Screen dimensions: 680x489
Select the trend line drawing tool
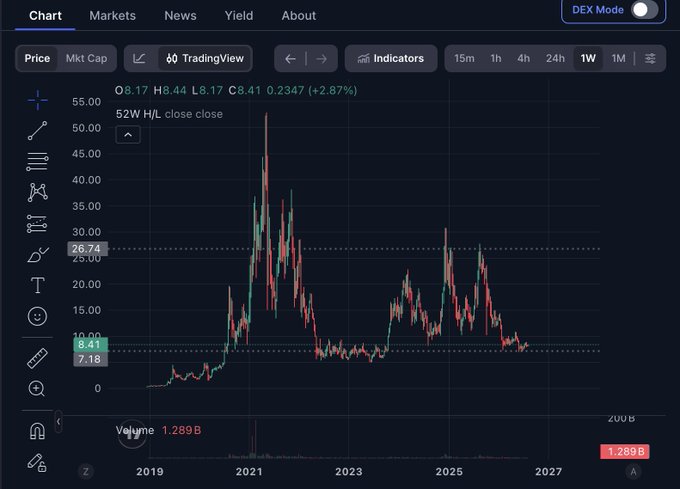(x=37, y=130)
